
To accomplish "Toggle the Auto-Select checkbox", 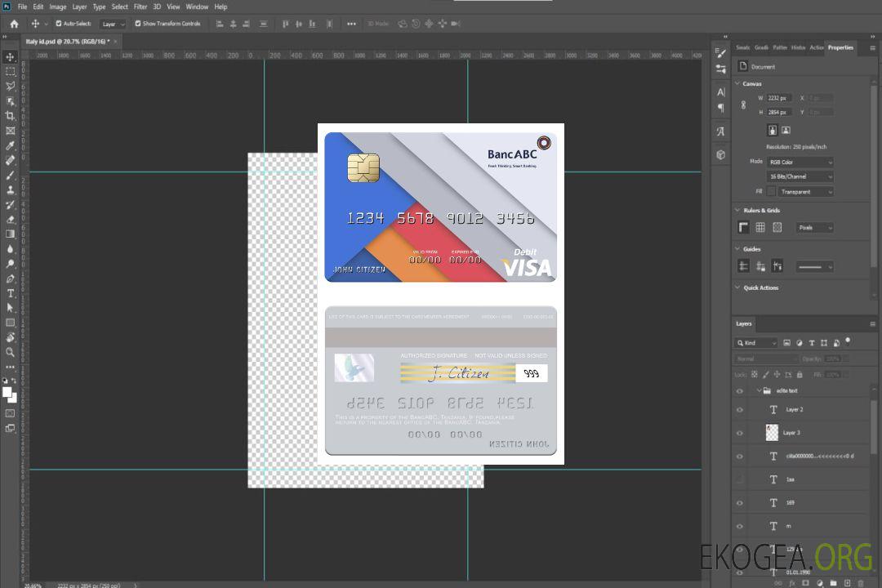I will [59, 24].
